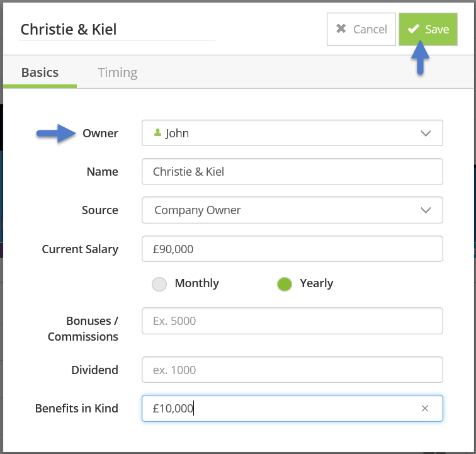Click the Owner field chevron arrow

pos(426,133)
